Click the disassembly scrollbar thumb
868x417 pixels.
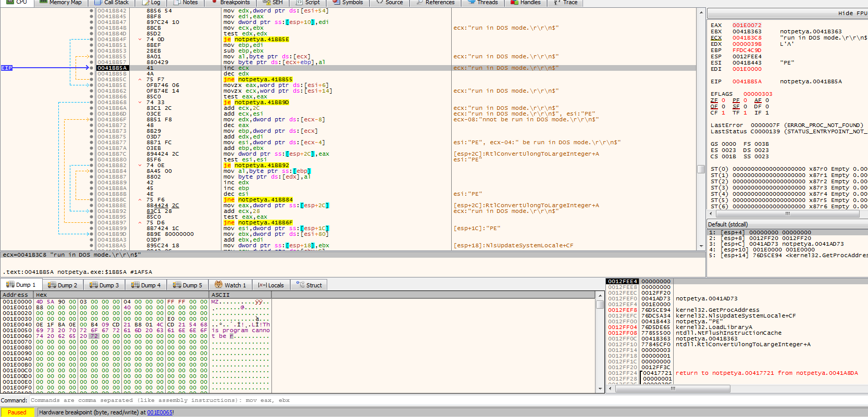tap(701, 169)
